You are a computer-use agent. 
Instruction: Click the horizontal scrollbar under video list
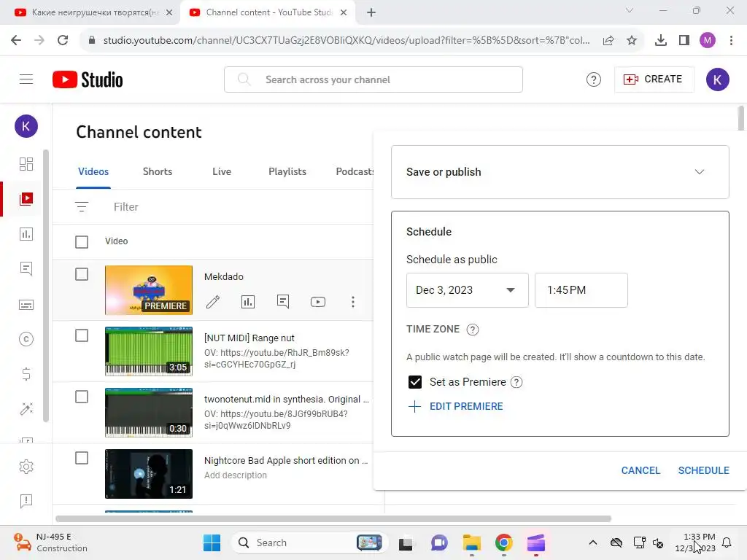(333, 518)
